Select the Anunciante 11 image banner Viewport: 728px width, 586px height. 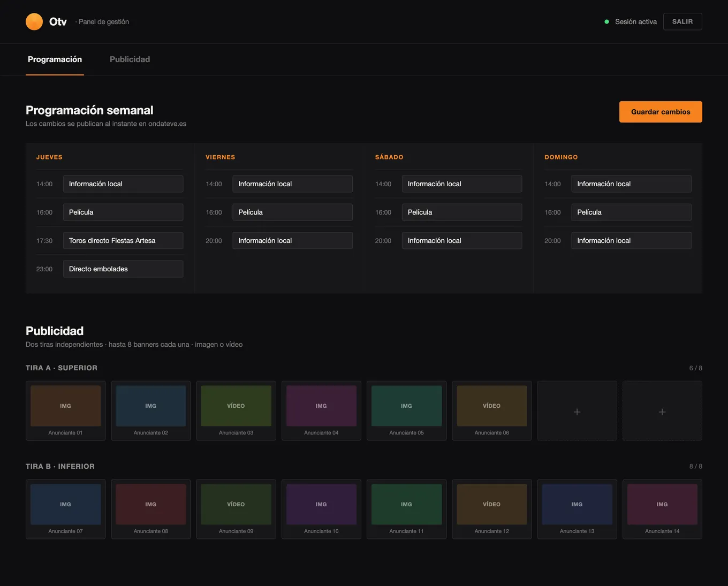click(406, 509)
